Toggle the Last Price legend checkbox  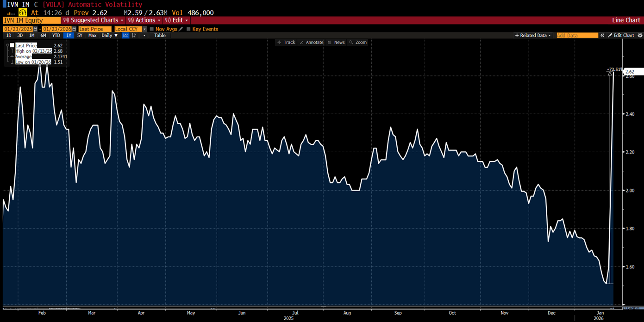coord(12,45)
